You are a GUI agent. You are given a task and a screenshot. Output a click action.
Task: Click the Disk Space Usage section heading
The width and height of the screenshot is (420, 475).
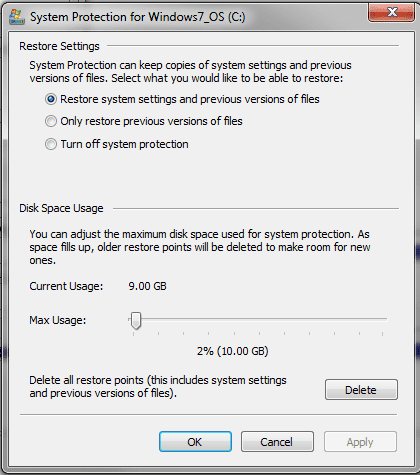[61, 208]
